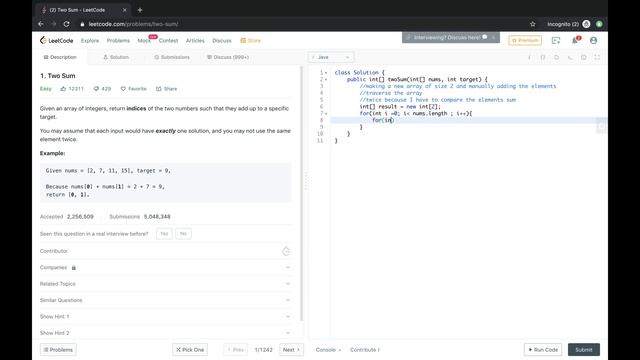Click the thumbs-up like icon 12311

click(x=63, y=89)
